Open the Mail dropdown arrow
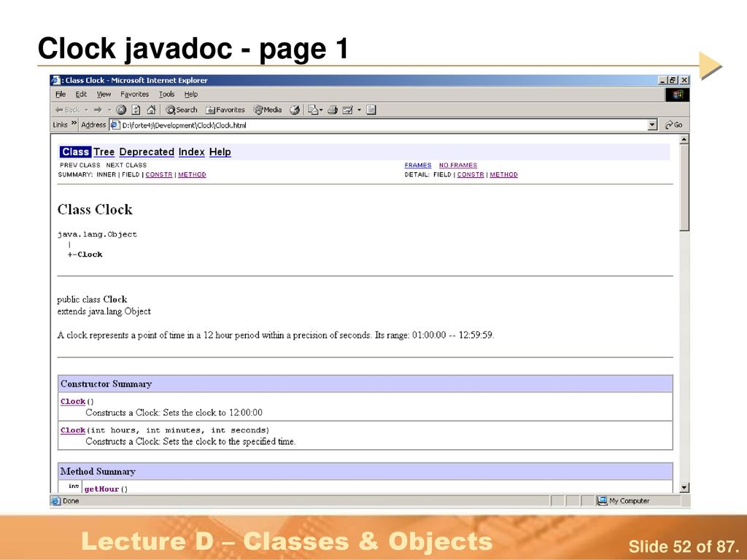The height and width of the screenshot is (560, 747). click(x=321, y=110)
